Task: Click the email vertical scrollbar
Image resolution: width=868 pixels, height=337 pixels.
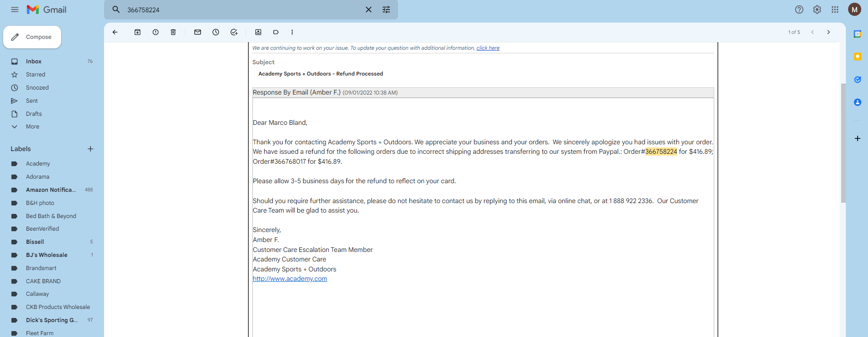Action: [843, 143]
